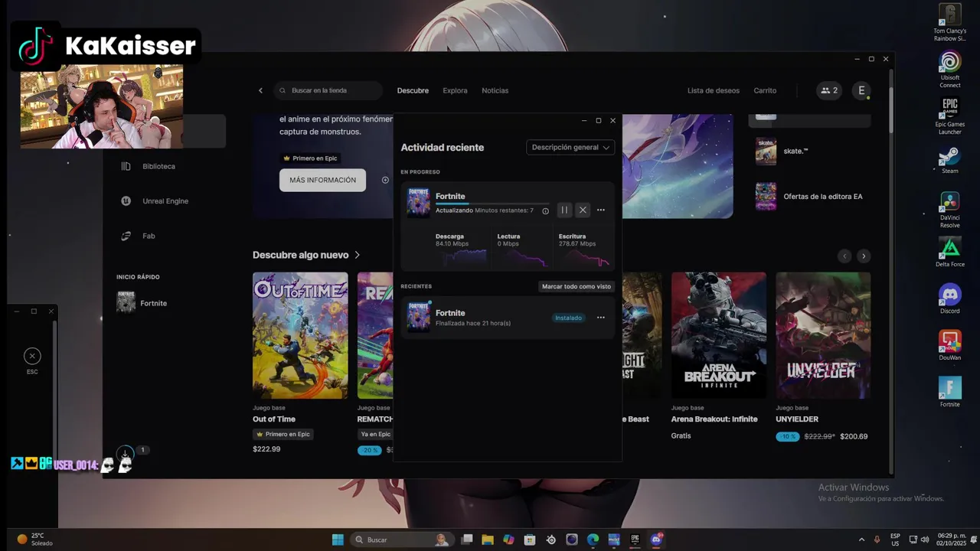Open more options for updating Fortnite

pyautogui.click(x=601, y=210)
